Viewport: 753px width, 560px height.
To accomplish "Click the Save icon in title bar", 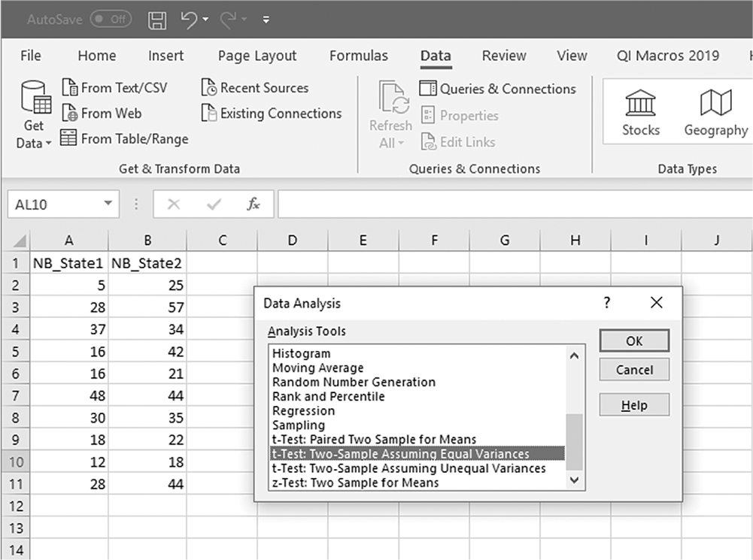I will tap(157, 20).
